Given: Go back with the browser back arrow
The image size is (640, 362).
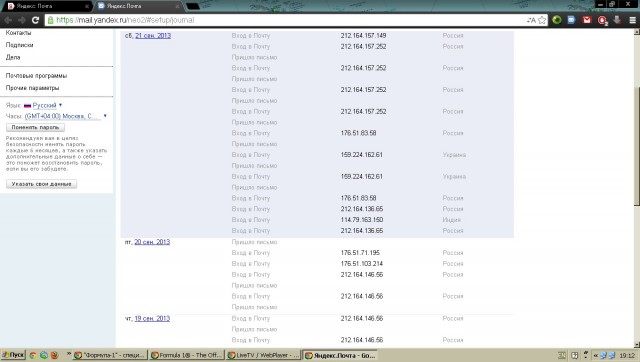Looking at the screenshot, I should click(x=8, y=20).
